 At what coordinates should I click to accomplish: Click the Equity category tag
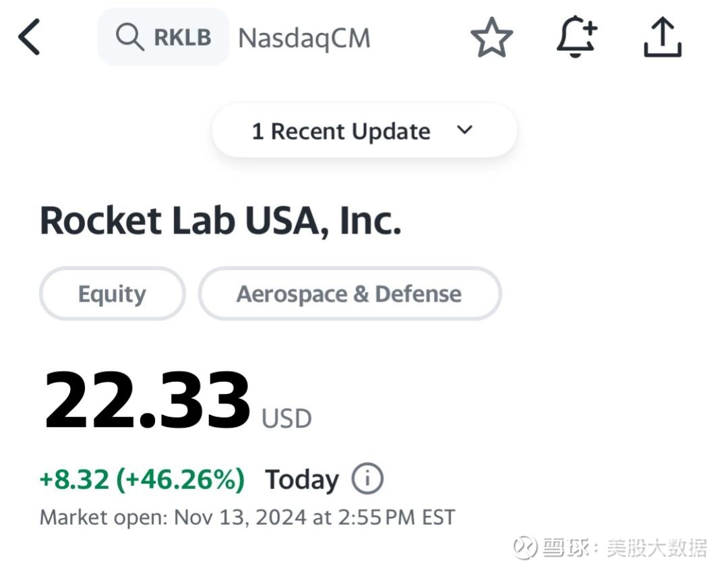(112, 293)
